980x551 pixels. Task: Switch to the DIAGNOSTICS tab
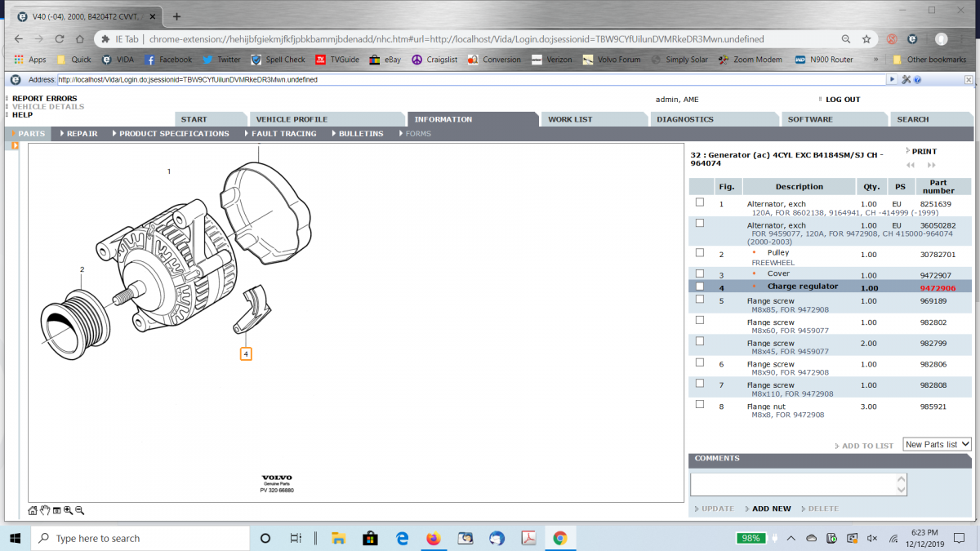[x=684, y=119]
